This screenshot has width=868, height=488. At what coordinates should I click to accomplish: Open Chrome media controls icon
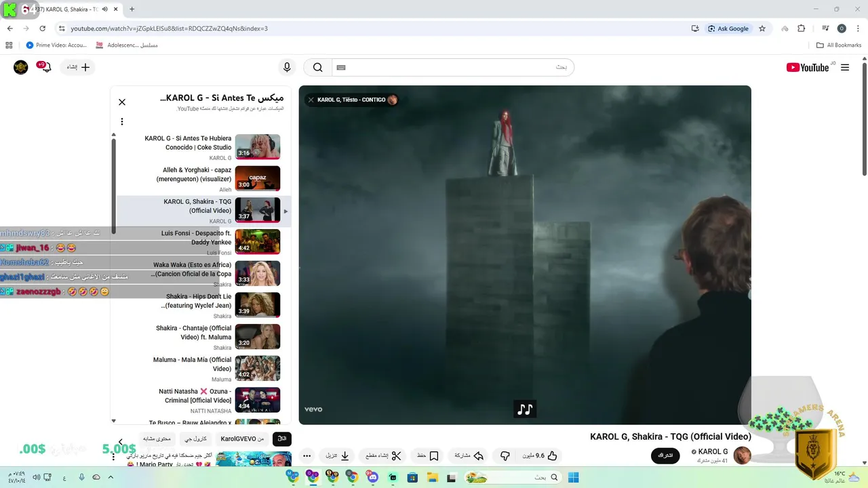[825, 28]
